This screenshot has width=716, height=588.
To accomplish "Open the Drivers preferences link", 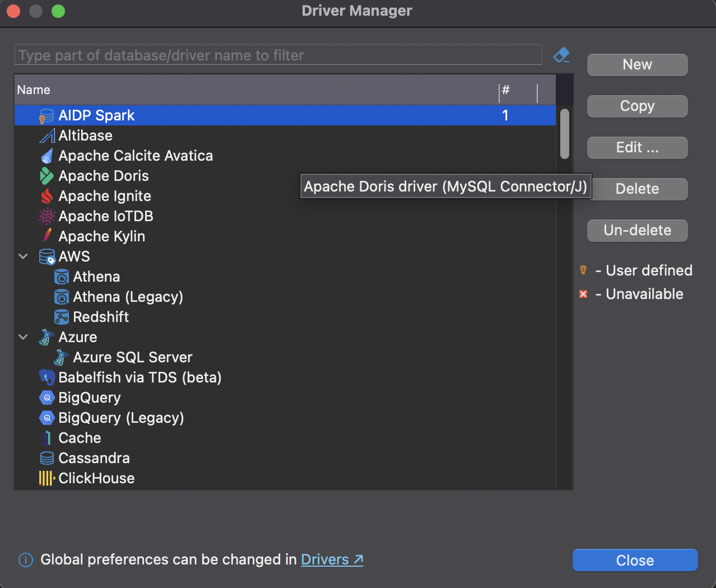I will pos(332,559).
